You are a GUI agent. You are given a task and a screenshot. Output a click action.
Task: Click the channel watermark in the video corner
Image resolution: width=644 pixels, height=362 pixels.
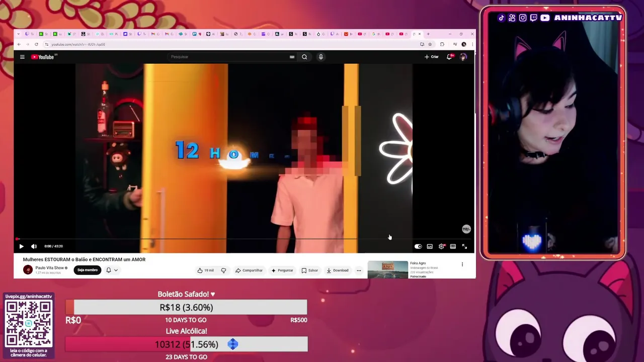point(466,229)
